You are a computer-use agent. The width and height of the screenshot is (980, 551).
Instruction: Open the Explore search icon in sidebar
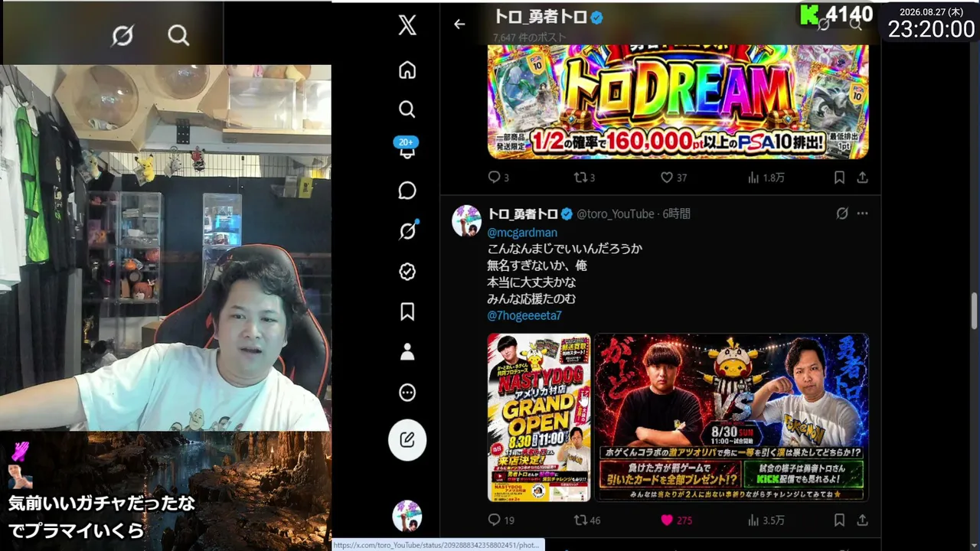pyautogui.click(x=407, y=109)
